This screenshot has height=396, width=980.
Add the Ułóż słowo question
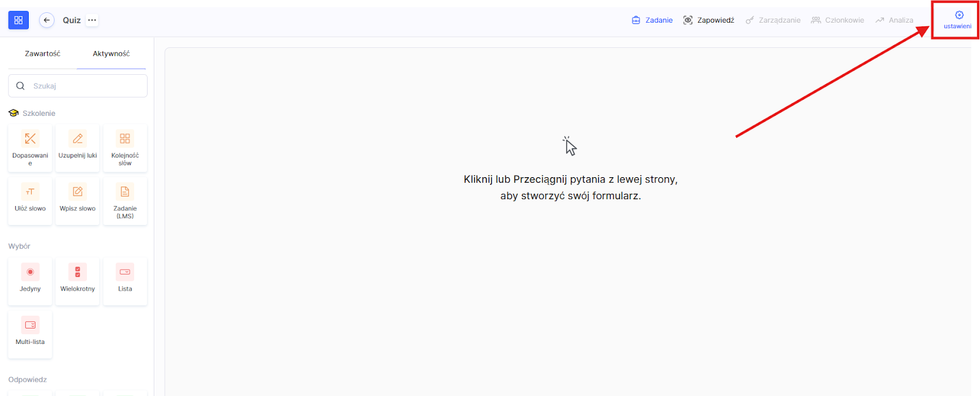[x=30, y=200]
